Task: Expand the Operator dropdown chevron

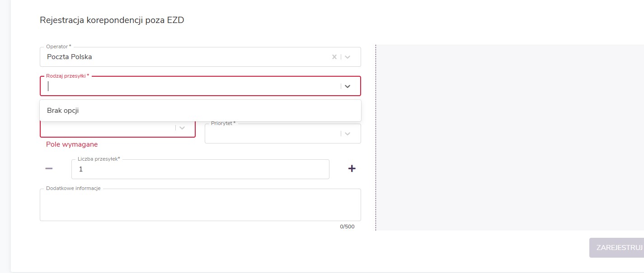Action: point(348,57)
